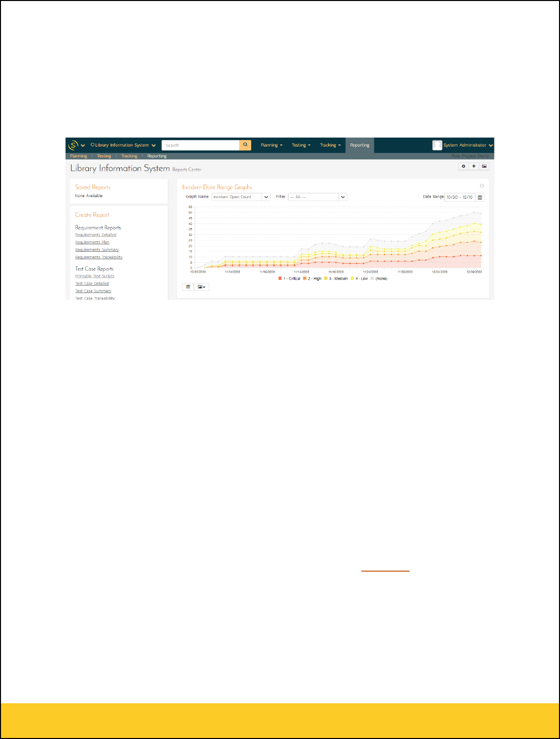Click the System Administrator avatar icon
Screen dimensions: 560x739
coord(437,145)
